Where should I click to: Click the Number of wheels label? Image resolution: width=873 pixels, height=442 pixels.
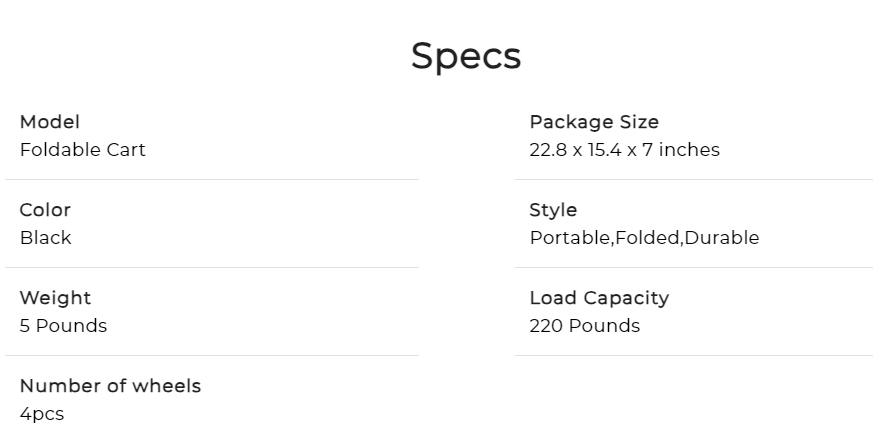click(x=110, y=386)
